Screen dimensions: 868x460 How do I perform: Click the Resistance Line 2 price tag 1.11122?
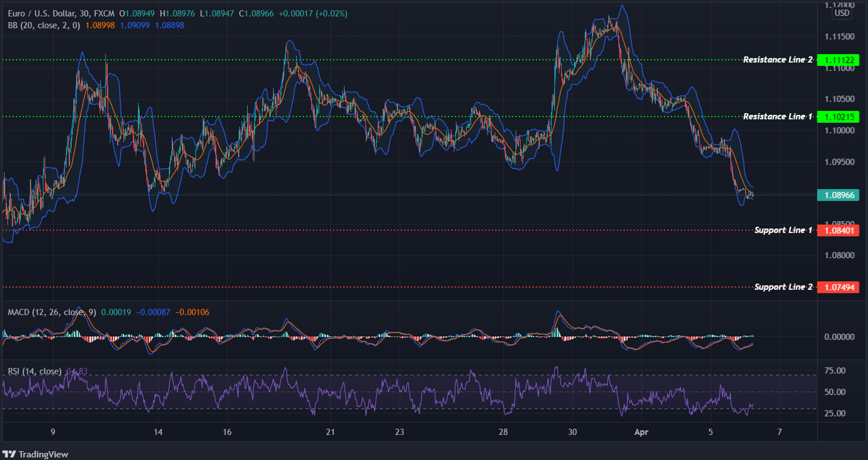point(839,60)
